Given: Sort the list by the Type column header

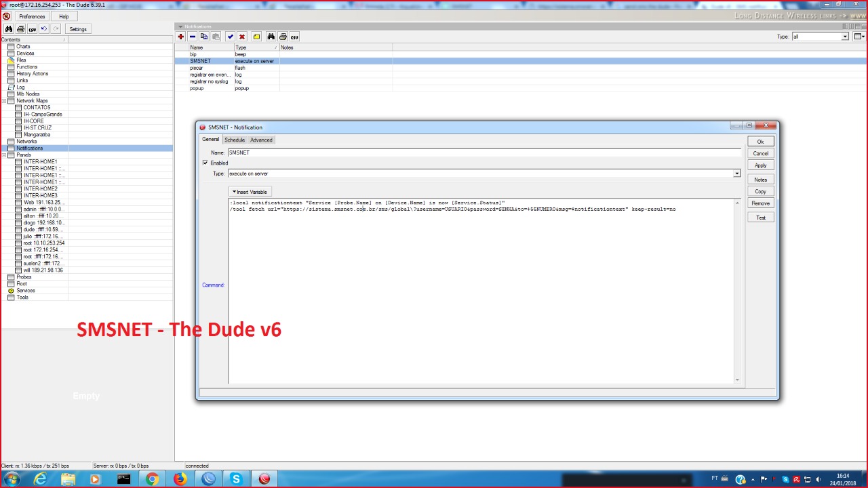Looking at the screenshot, I should click(256, 47).
